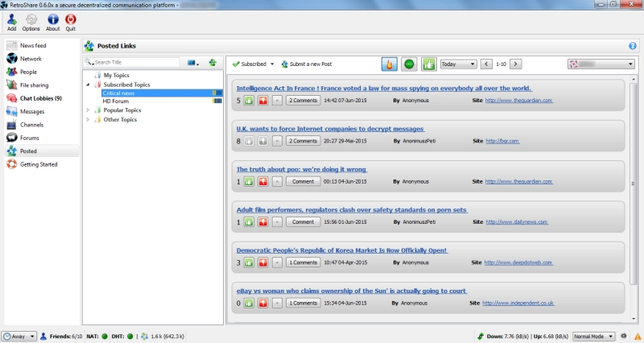Sort posts by Top thumbs-up icon

tap(428, 64)
